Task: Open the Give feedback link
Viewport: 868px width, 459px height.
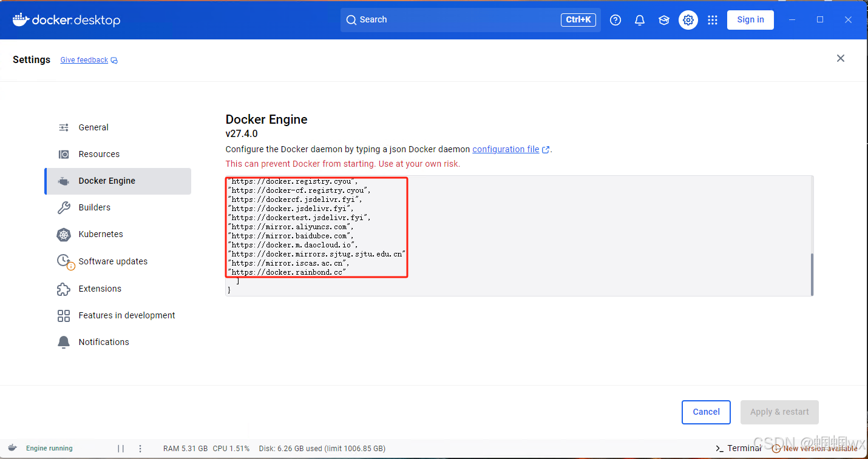Action: [x=84, y=60]
